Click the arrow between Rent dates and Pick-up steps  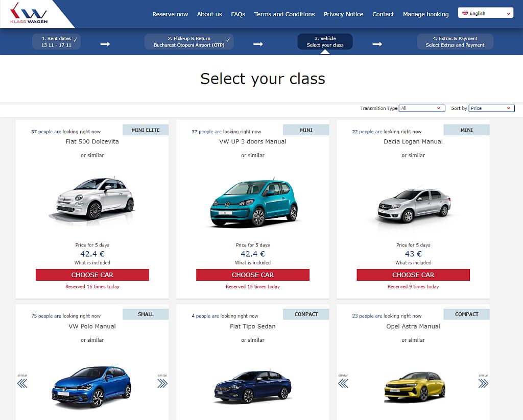(x=105, y=44)
